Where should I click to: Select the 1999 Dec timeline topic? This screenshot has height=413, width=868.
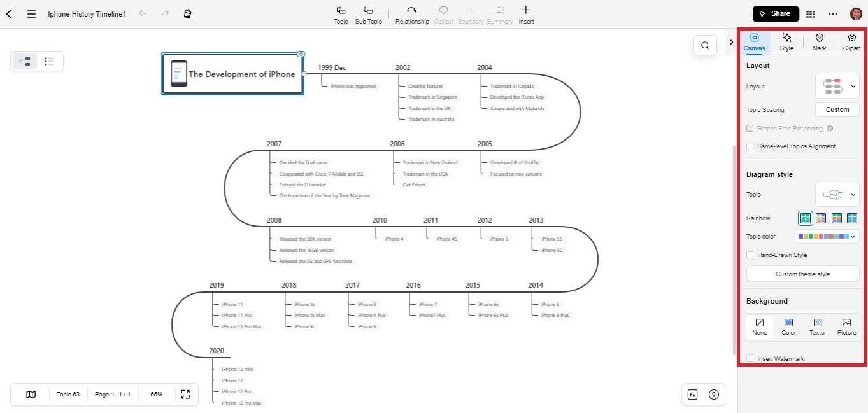(332, 67)
